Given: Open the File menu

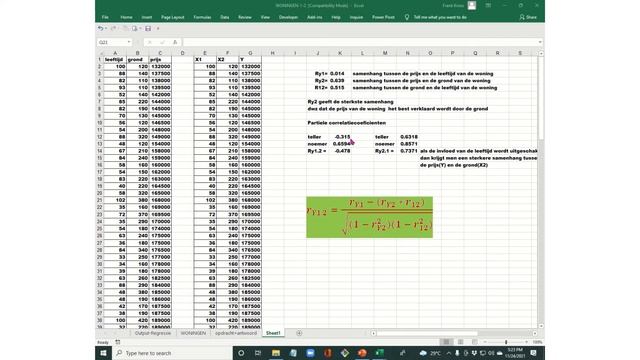Looking at the screenshot, I should (105, 17).
